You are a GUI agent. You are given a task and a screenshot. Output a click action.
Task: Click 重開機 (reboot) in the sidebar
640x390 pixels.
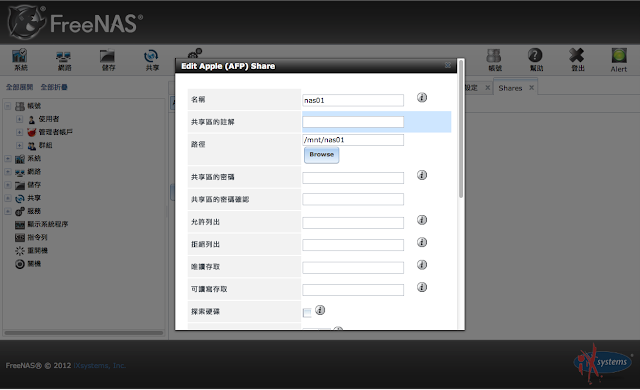pyautogui.click(x=37, y=250)
